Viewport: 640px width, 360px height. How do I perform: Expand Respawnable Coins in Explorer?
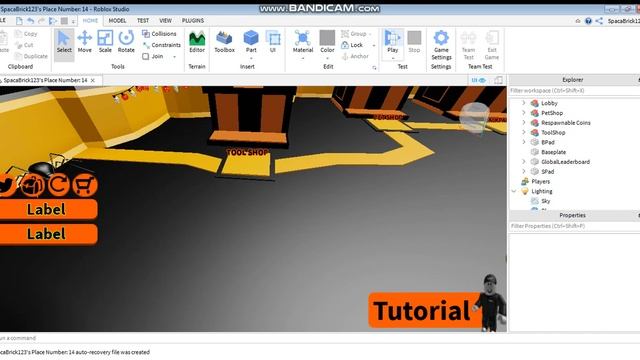(524, 122)
